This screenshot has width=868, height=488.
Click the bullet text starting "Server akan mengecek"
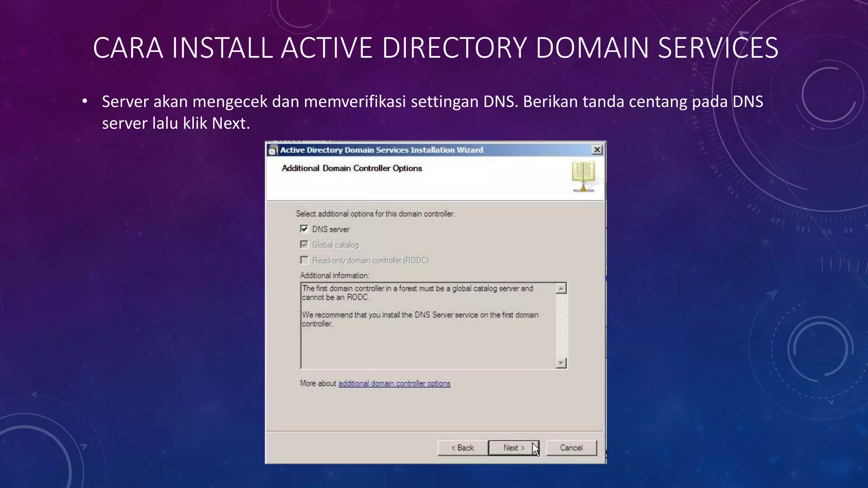pyautogui.click(x=432, y=112)
